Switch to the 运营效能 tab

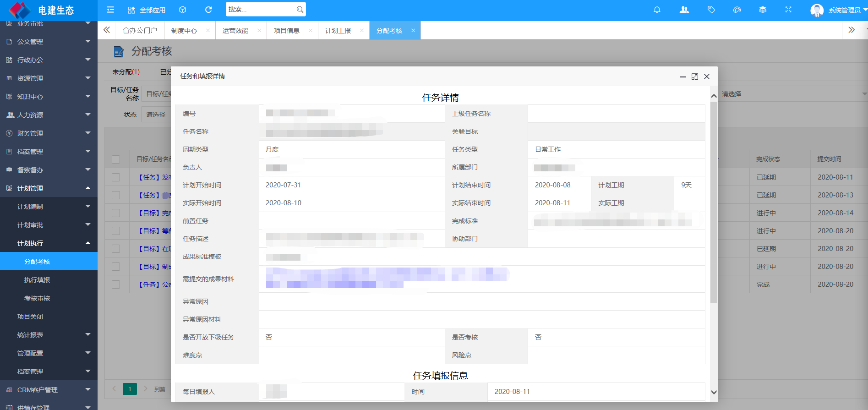coord(235,31)
